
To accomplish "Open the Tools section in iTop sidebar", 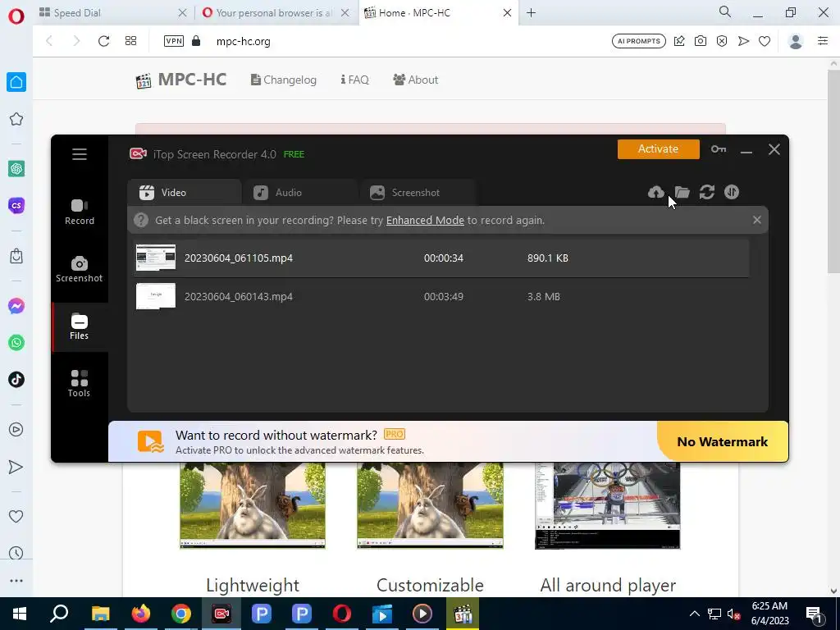I will [x=80, y=384].
